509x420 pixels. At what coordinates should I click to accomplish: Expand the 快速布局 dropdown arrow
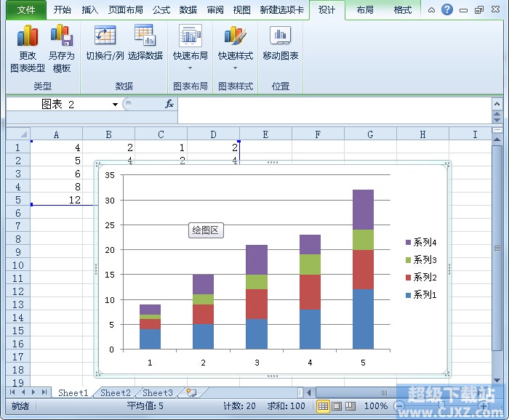click(x=191, y=68)
